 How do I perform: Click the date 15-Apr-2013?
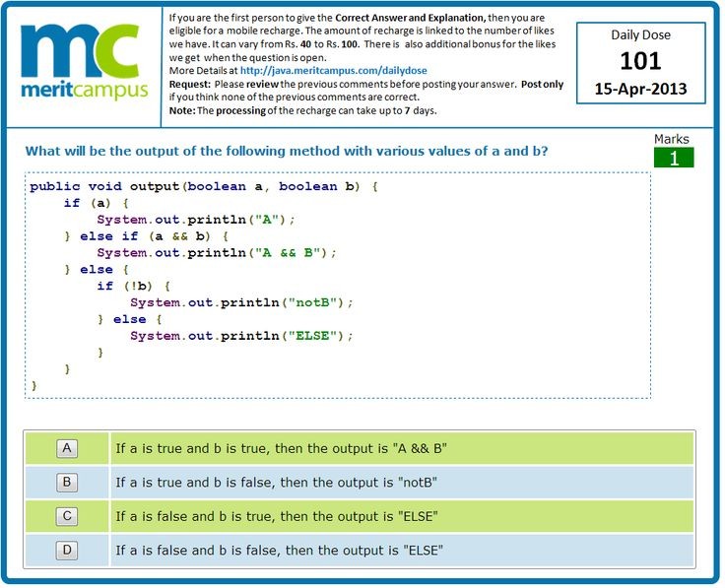pos(640,89)
